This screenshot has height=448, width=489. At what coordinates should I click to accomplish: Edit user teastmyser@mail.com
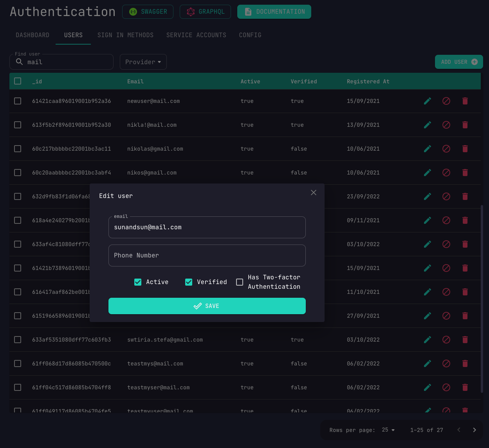click(x=428, y=387)
